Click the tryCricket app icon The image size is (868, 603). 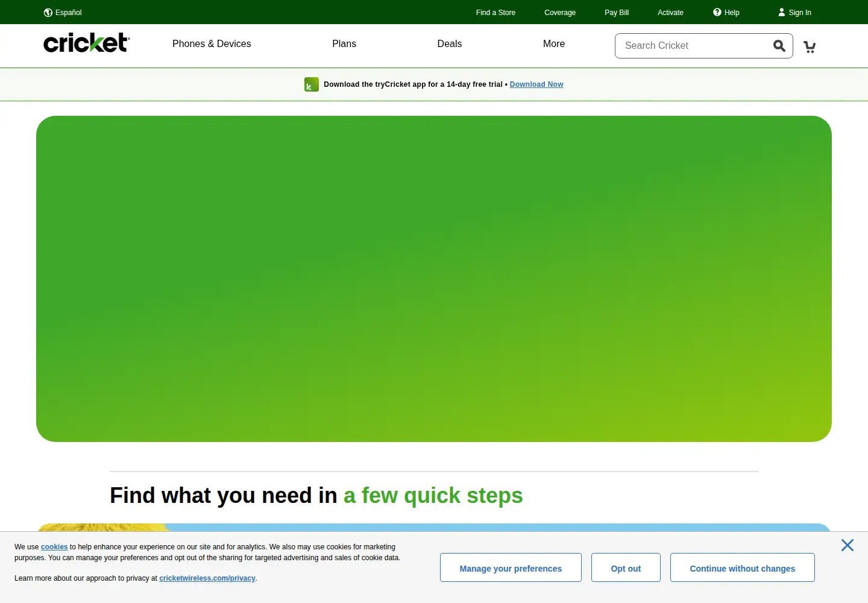(x=312, y=84)
